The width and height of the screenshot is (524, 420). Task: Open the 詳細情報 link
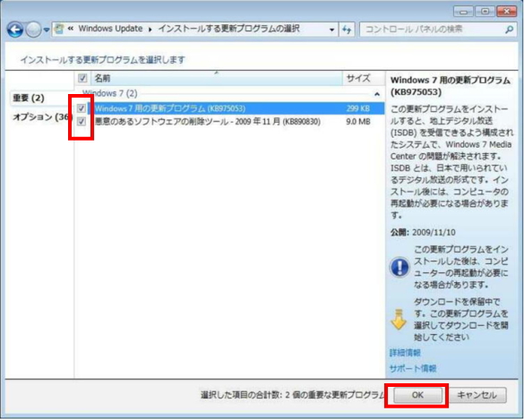coord(405,353)
